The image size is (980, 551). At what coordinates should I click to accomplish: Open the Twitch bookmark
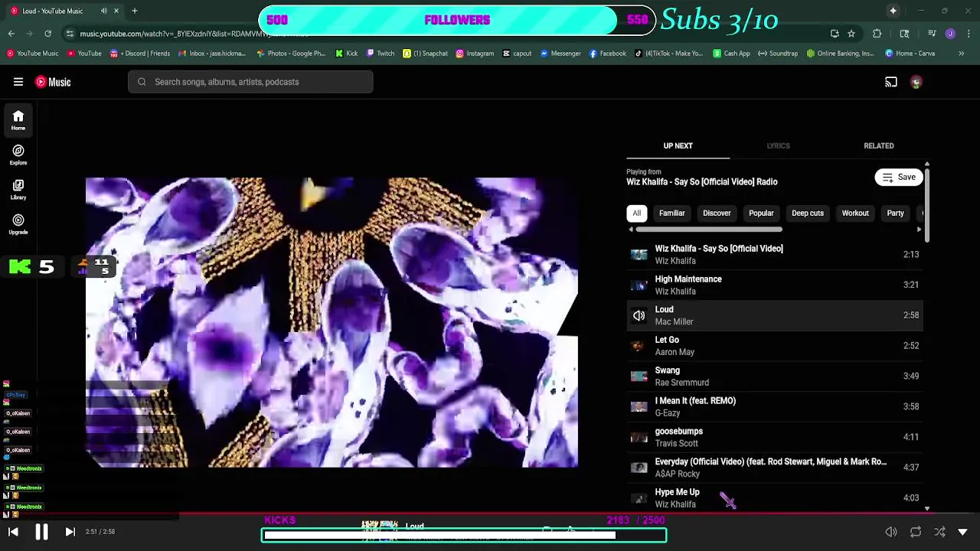[381, 54]
